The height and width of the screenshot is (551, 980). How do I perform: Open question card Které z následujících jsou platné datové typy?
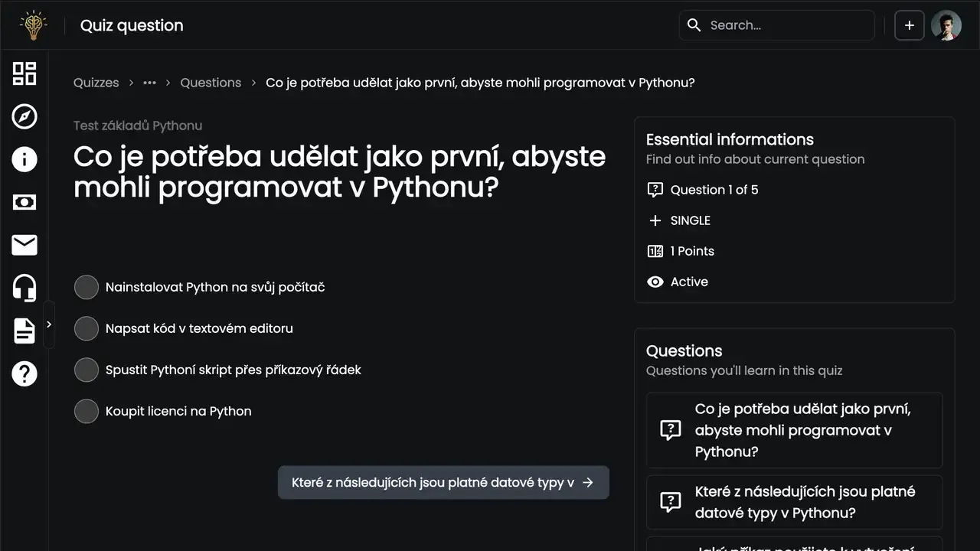click(795, 502)
